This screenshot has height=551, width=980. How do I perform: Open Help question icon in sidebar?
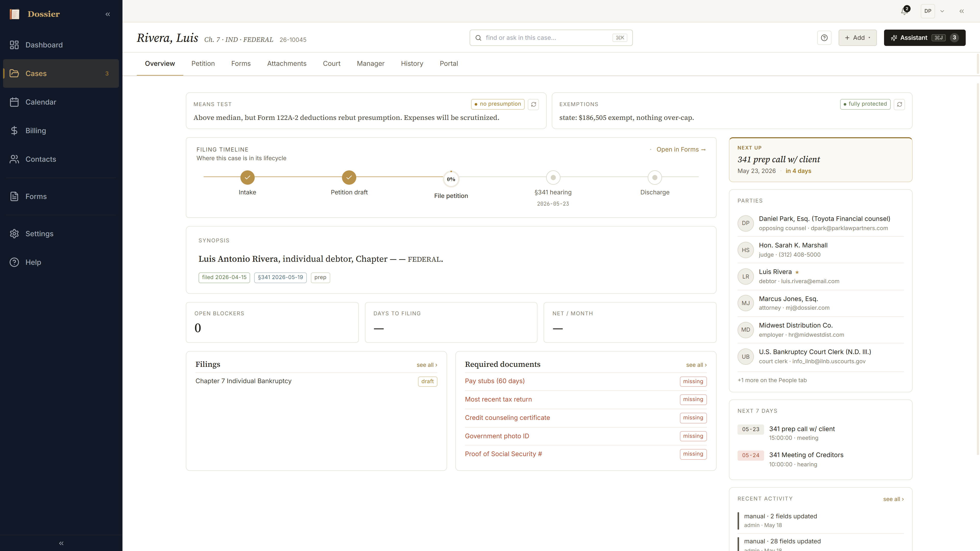(x=15, y=262)
